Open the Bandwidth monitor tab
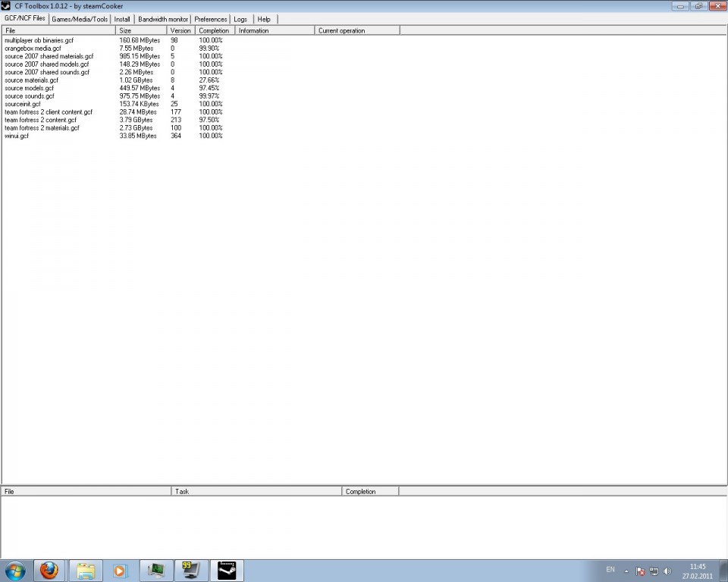Viewport: 728px width, 582px height. [x=163, y=19]
